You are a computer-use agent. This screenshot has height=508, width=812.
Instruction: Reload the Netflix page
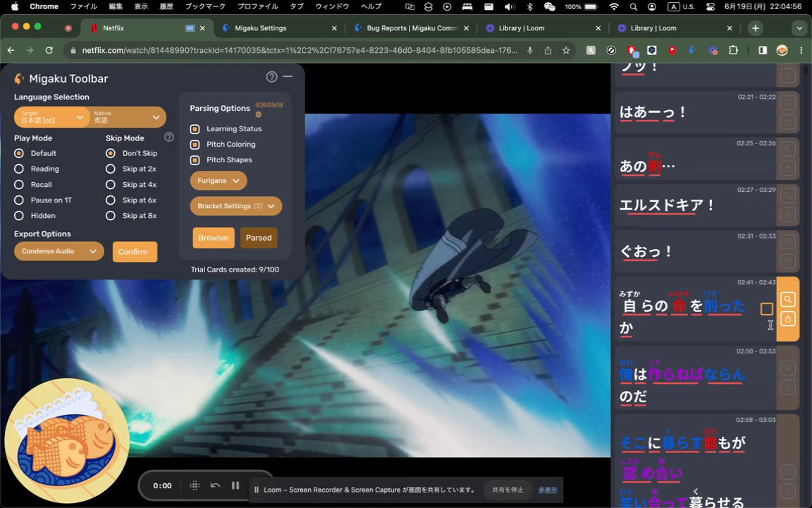49,50
